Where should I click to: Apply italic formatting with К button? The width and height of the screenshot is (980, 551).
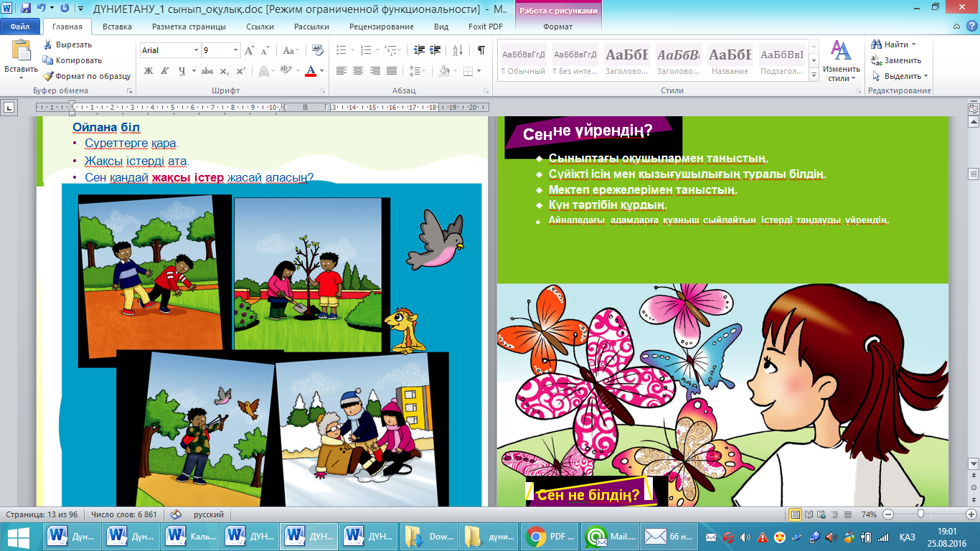coord(164,70)
